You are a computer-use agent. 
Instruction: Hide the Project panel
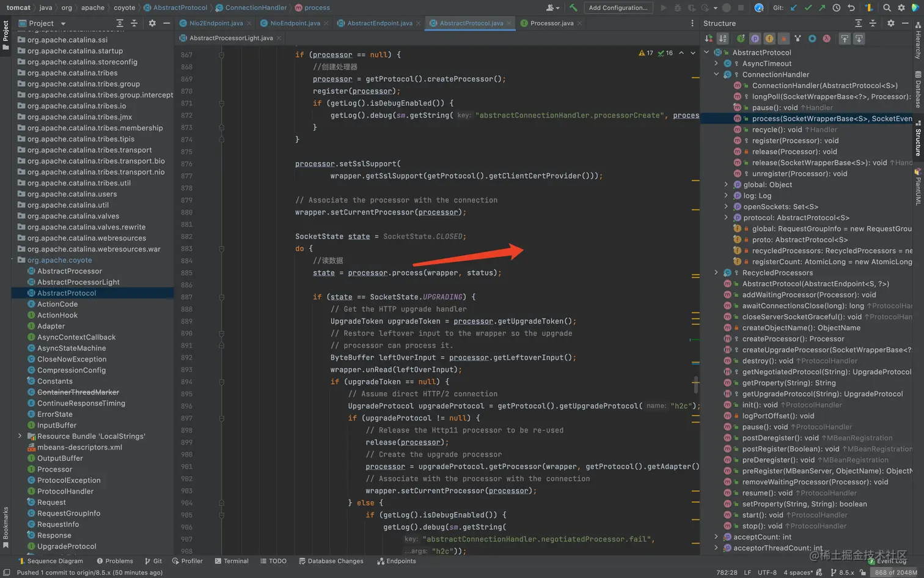pos(166,23)
